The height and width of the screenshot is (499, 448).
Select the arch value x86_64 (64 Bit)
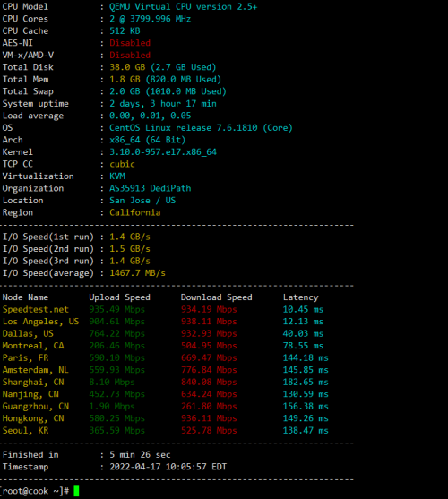point(147,140)
